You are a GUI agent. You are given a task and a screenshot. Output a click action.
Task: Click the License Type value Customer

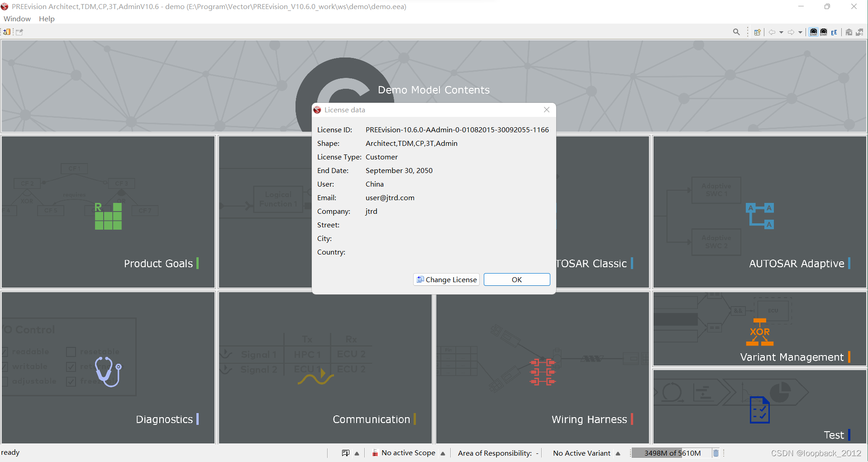(382, 157)
